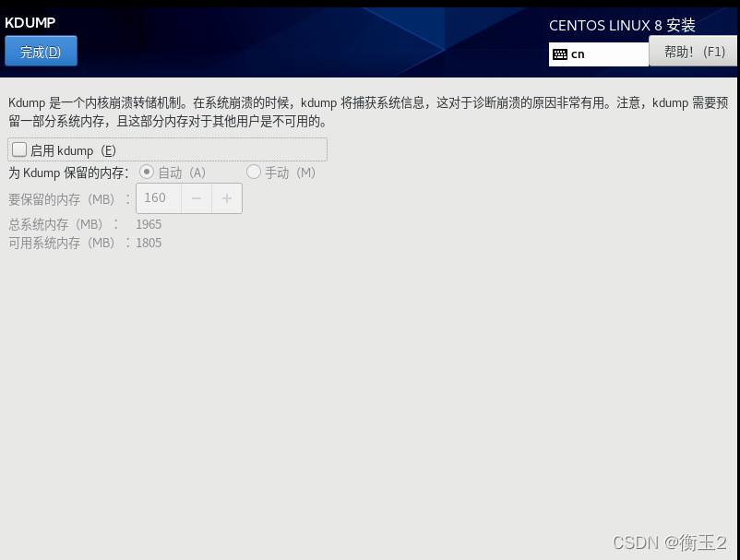Click the 可用系统内存 (MB) label
Image resolution: width=740 pixels, height=560 pixels.
point(69,243)
